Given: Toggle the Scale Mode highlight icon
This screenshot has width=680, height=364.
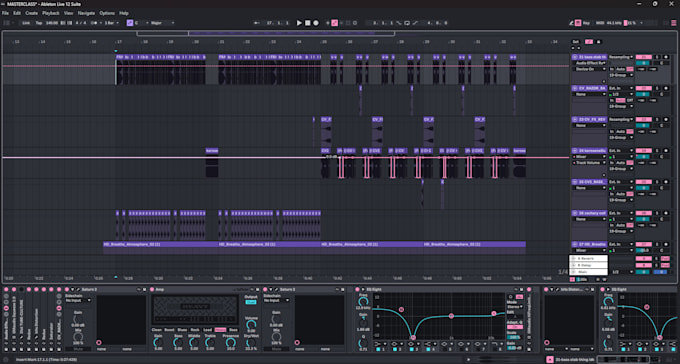Looking at the screenshot, I should click(130, 23).
